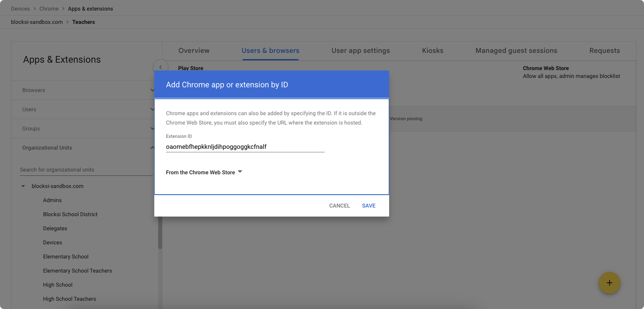
Task: Select the Delegates organizational unit
Action: click(x=55, y=228)
